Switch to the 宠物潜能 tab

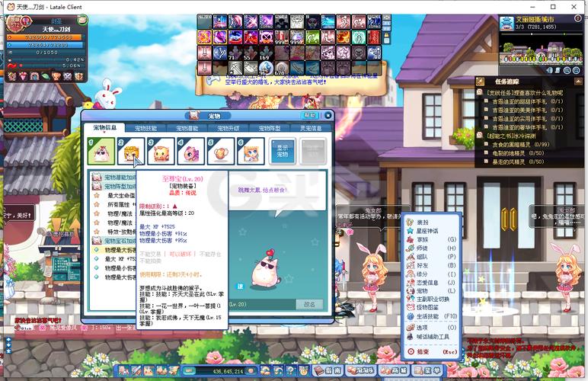(x=187, y=128)
